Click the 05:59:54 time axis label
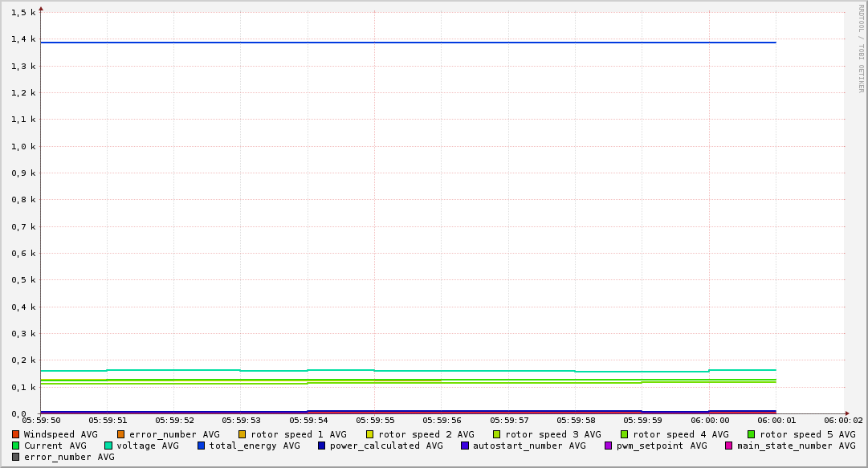The image size is (868, 468). [x=308, y=420]
